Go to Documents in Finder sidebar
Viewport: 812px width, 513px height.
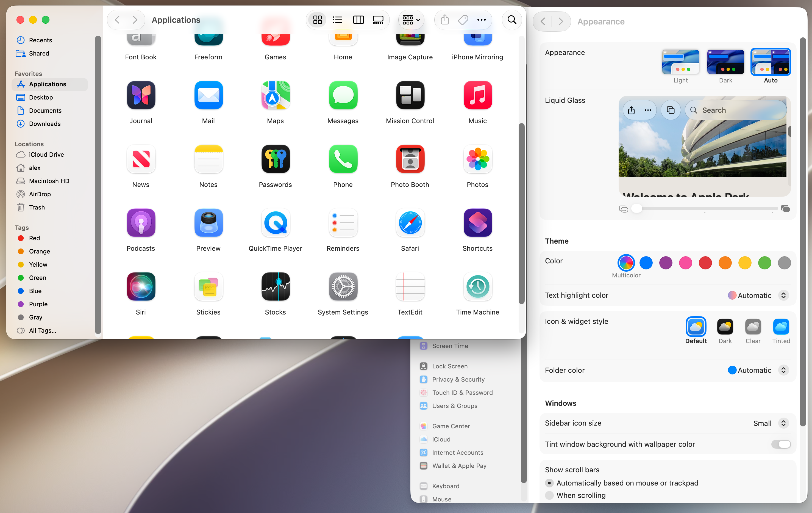click(49, 110)
